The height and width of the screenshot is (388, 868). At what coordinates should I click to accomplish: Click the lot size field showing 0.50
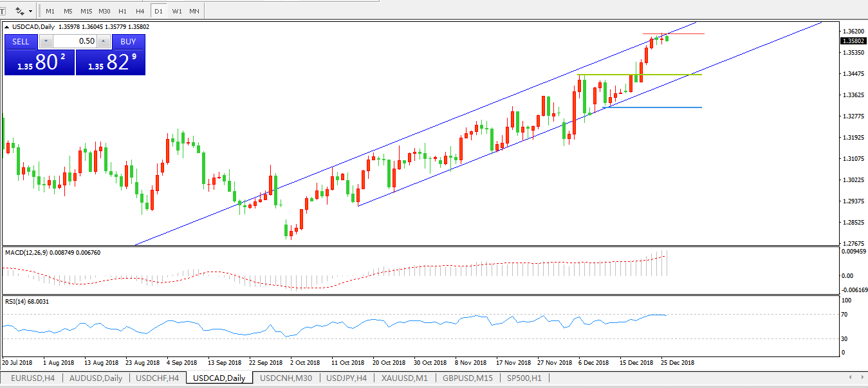(x=75, y=42)
